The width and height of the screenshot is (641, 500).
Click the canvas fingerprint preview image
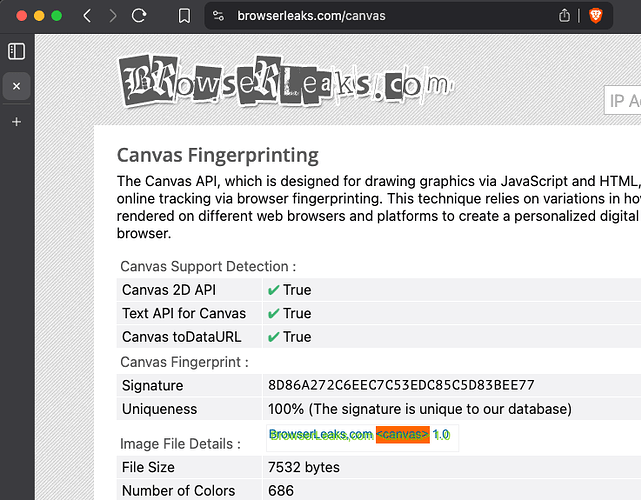[360, 435]
